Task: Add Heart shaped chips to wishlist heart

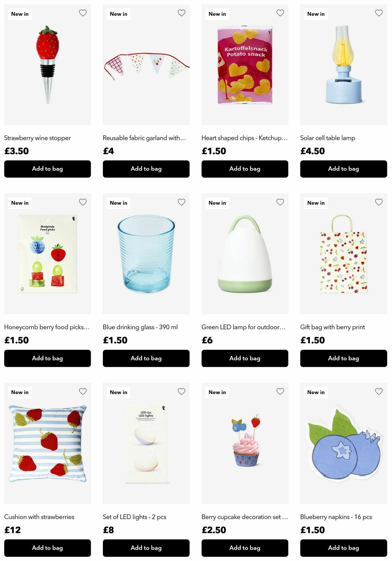Action: 280,13
